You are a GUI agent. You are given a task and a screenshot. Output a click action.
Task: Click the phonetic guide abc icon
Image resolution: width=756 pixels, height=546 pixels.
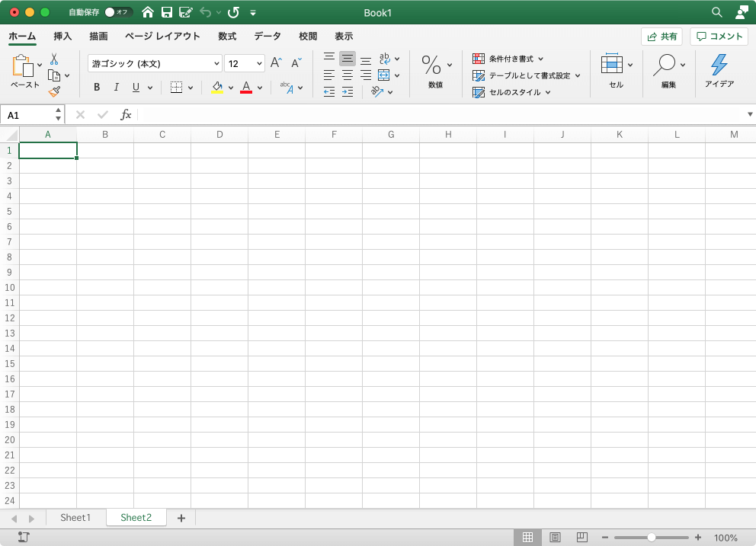click(287, 88)
